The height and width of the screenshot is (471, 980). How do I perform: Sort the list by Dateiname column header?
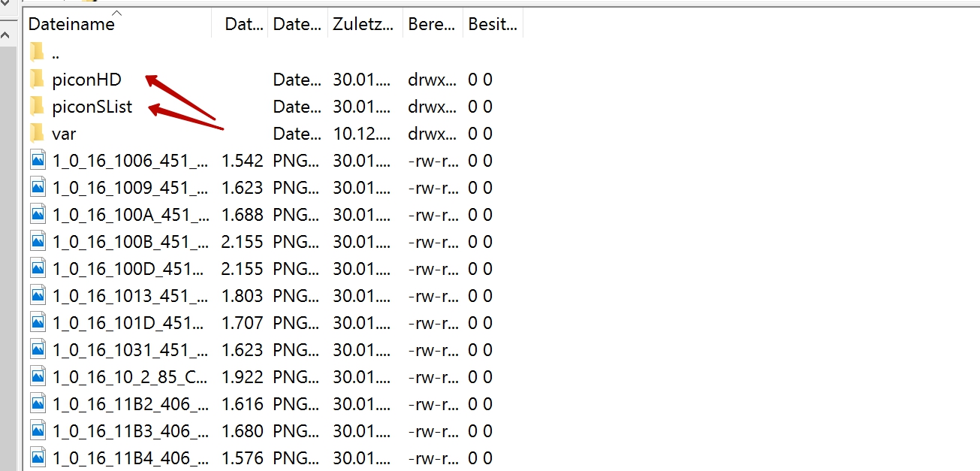coord(71,25)
